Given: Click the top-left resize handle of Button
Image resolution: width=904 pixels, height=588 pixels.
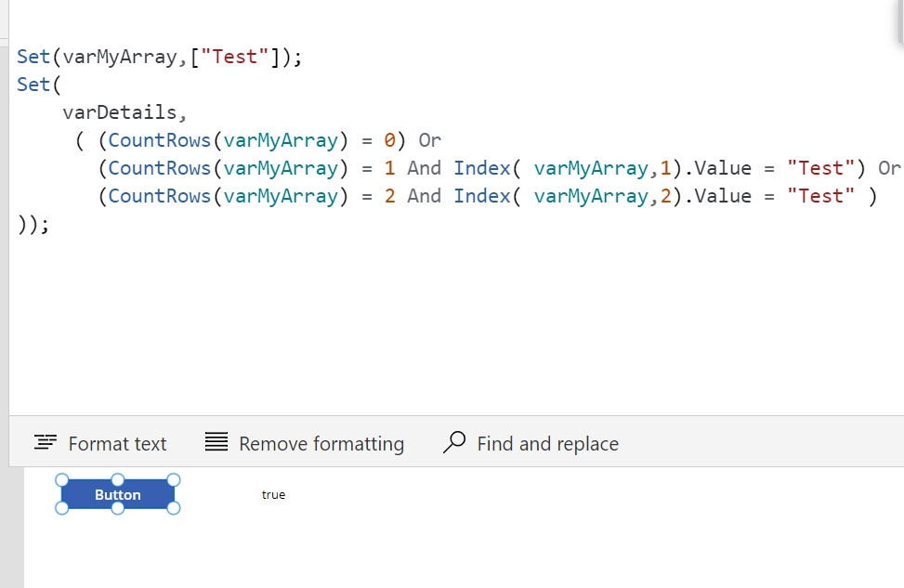Looking at the screenshot, I should click(x=61, y=480).
